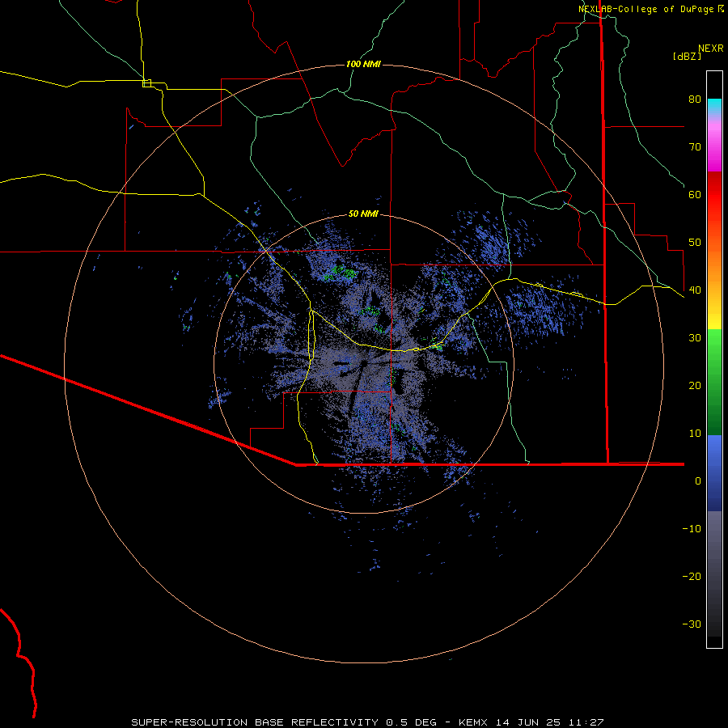Screen dimensions: 728x728
Task: Click the small yellow square highway marker
Action: click(x=146, y=83)
